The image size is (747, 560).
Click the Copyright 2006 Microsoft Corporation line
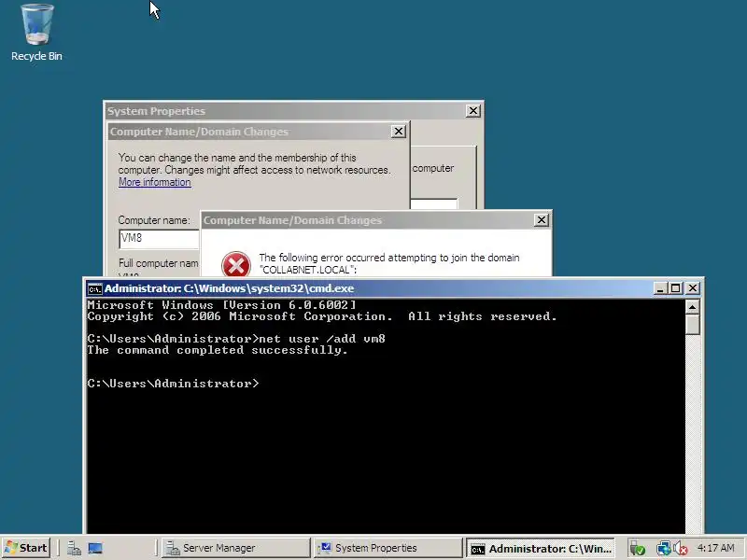click(322, 316)
